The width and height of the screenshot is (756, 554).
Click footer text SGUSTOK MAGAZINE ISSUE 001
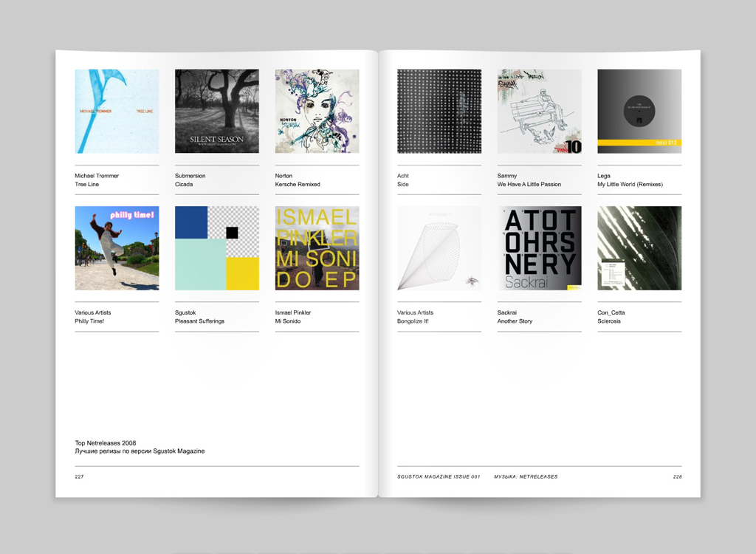pos(439,476)
